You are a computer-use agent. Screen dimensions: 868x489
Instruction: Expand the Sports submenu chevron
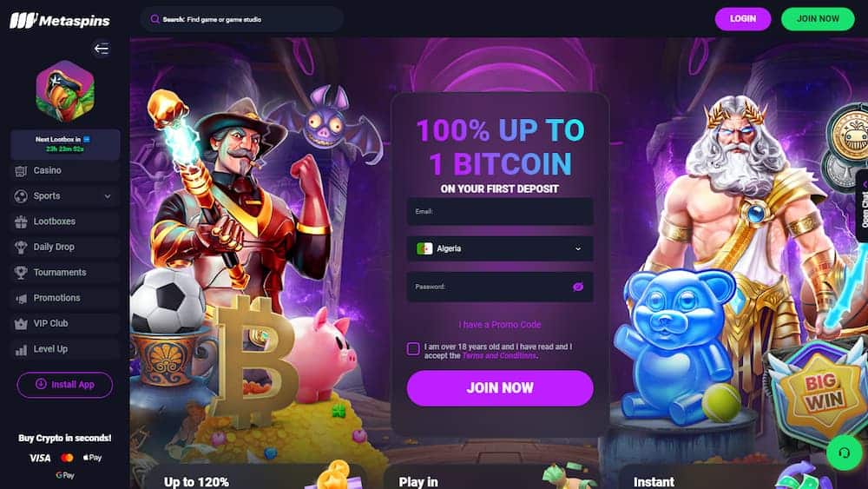pyautogui.click(x=108, y=196)
